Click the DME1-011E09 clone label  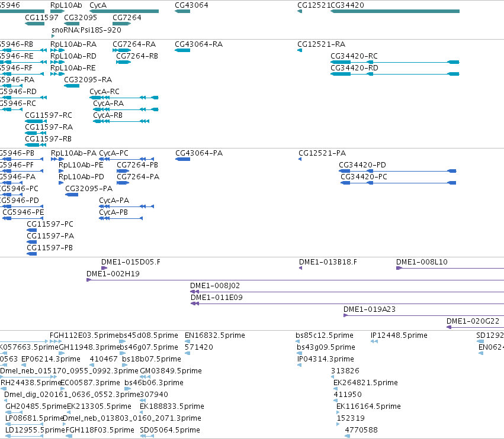(217, 298)
